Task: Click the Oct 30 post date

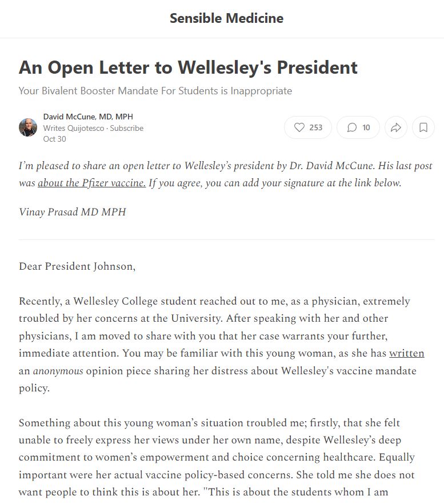Action: (x=54, y=139)
